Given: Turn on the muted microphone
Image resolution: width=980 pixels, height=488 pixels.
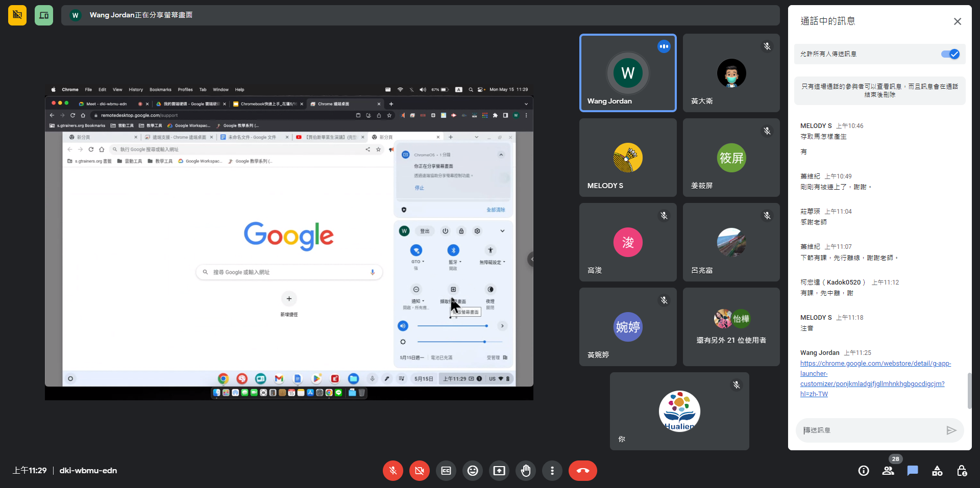Looking at the screenshot, I should (393, 471).
